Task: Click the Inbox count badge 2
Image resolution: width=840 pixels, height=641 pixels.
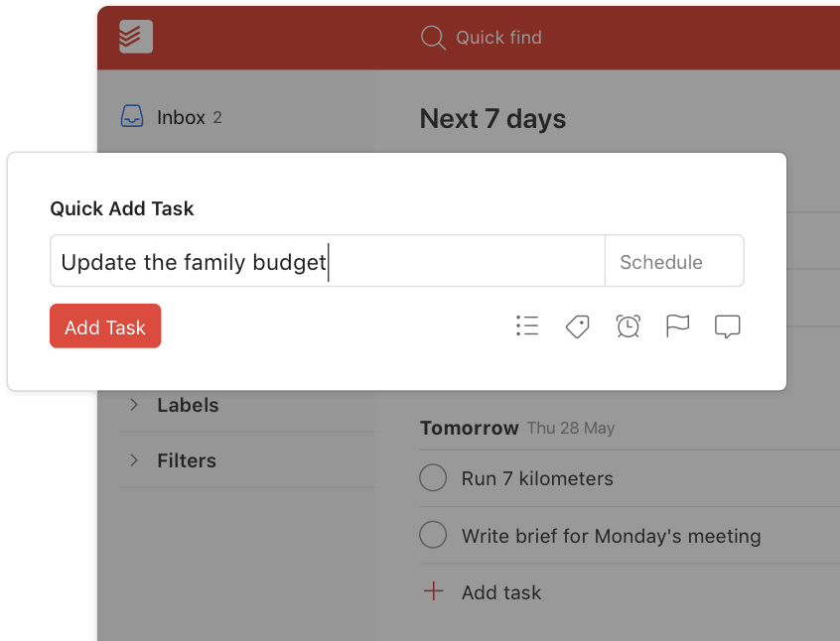Action: 217,117
